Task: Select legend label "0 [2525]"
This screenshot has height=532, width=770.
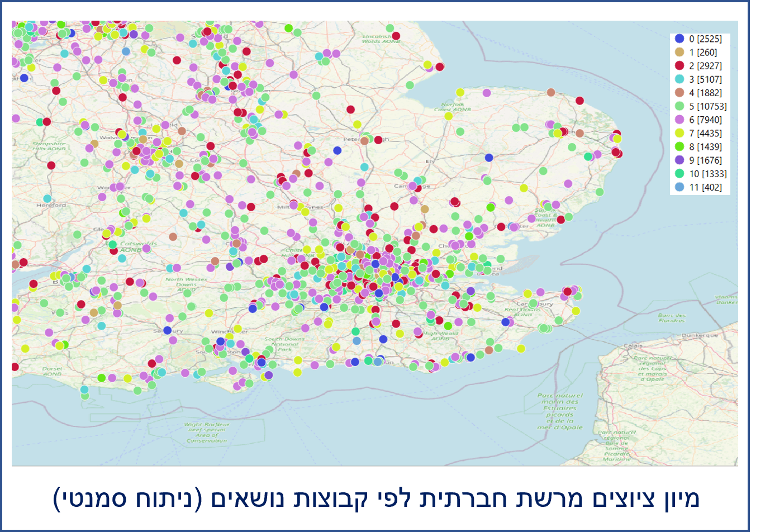Action: click(x=705, y=39)
